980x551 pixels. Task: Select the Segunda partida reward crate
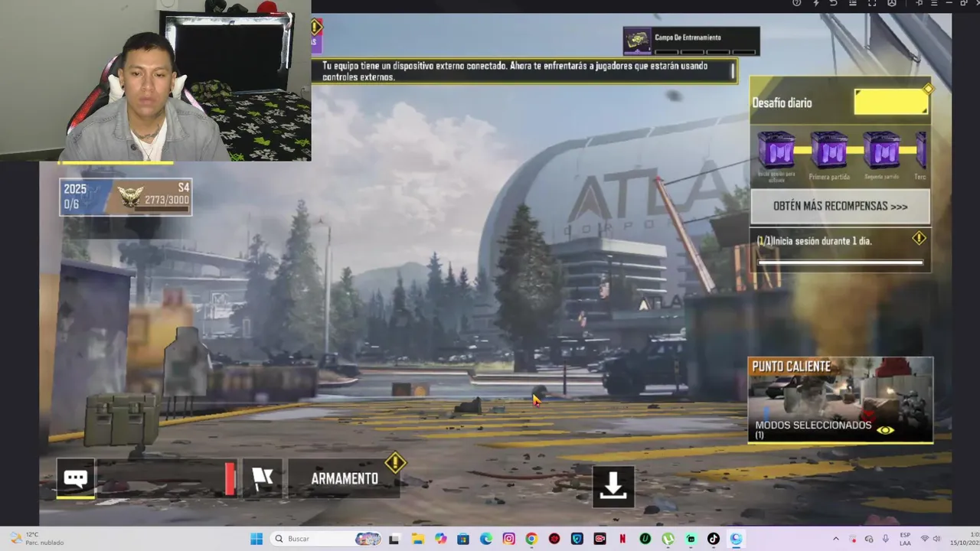(881, 150)
